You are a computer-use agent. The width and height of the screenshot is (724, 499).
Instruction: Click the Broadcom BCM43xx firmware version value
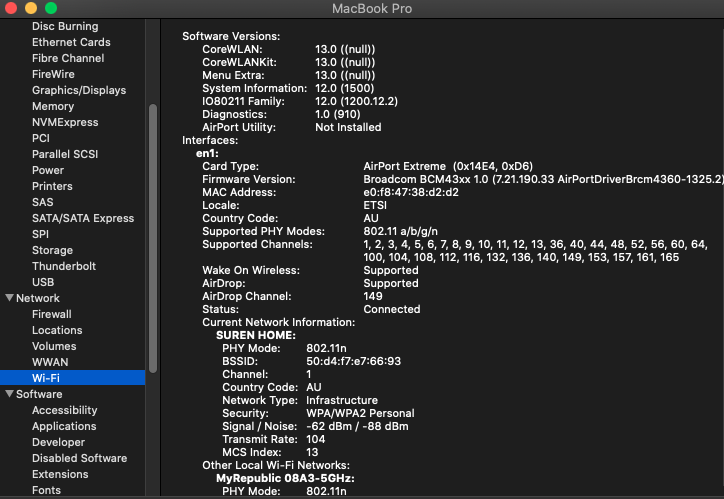tap(543, 180)
